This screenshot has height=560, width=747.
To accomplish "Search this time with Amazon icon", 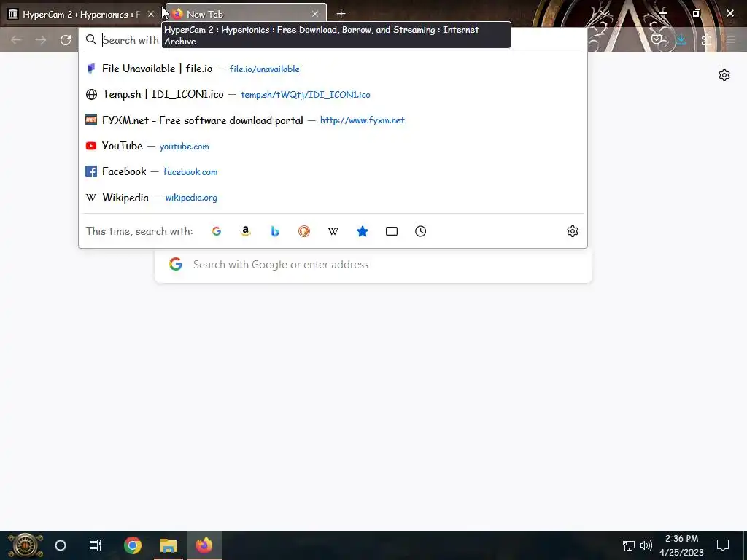I will point(246,231).
